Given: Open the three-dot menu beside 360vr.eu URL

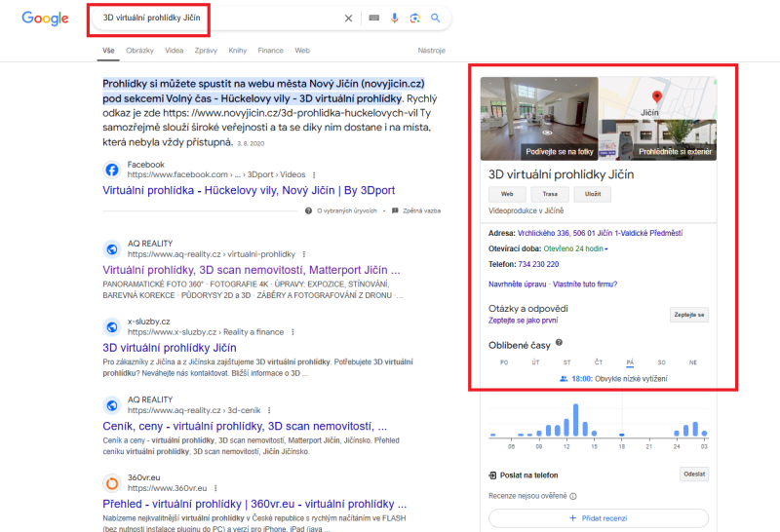Looking at the screenshot, I should coord(215,488).
